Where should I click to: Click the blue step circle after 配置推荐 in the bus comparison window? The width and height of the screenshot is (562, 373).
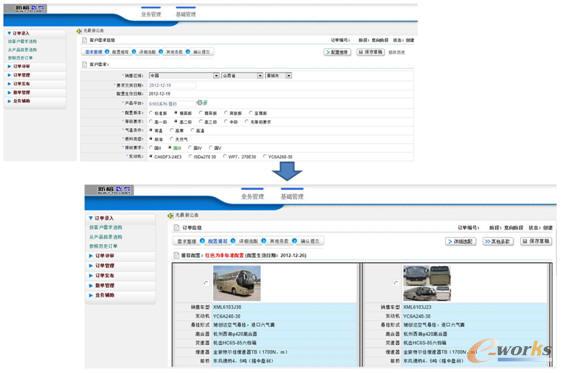point(233,241)
